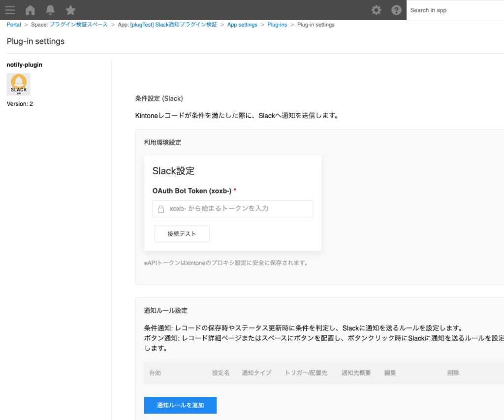
Task: Click the blue 通知ルールを追加 button
Action: tap(180, 405)
